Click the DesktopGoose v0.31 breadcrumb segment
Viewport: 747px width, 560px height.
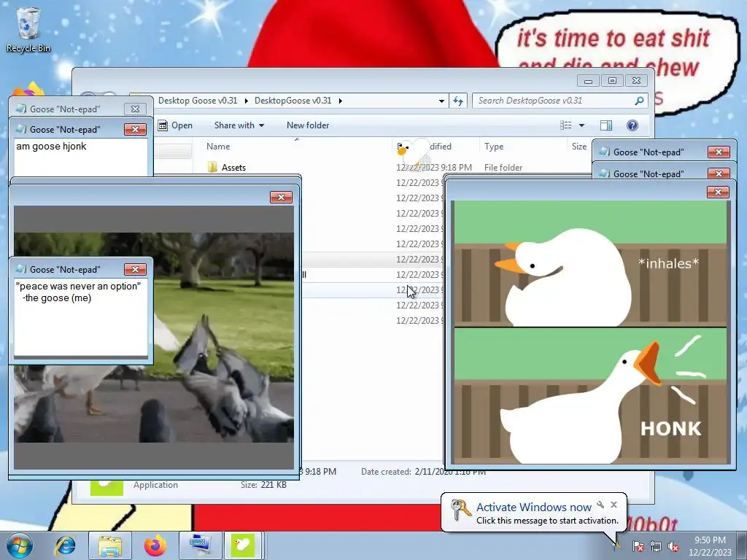(x=293, y=101)
